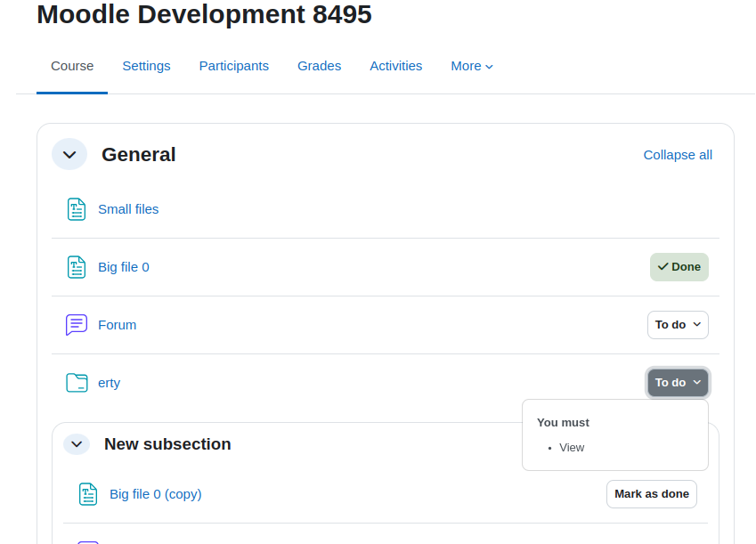This screenshot has height=544, width=756.
Task: Open the Forum activity link
Action: 118,325
